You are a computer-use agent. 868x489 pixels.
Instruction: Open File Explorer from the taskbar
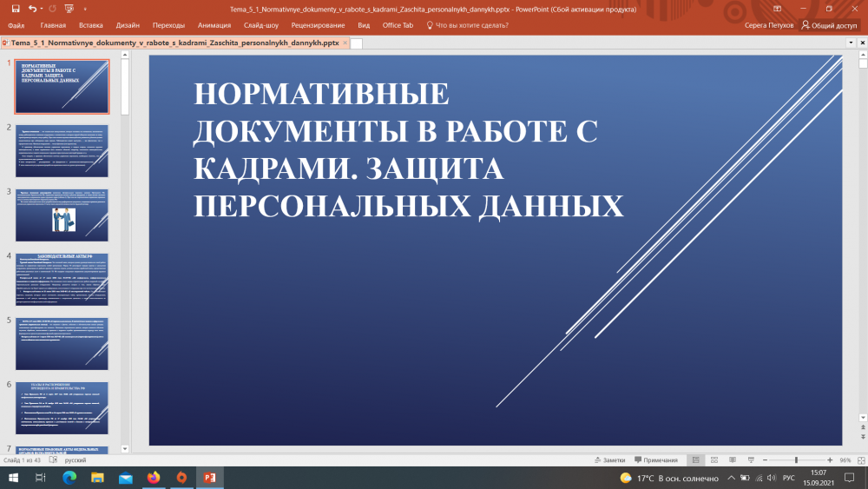point(97,478)
